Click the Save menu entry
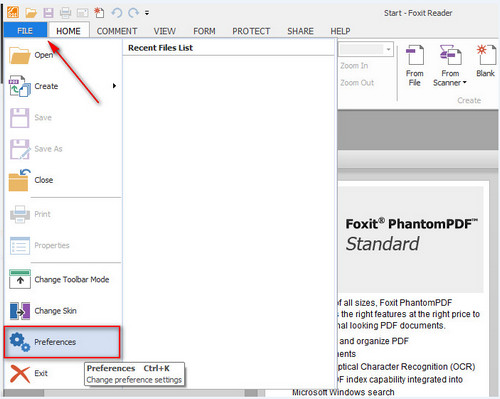 point(63,117)
